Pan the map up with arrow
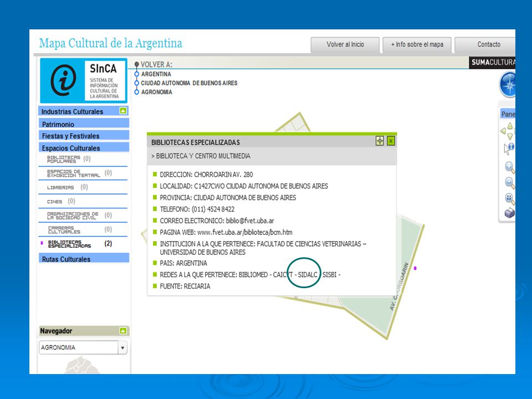Image resolution: width=532 pixels, height=399 pixels. click(x=510, y=126)
